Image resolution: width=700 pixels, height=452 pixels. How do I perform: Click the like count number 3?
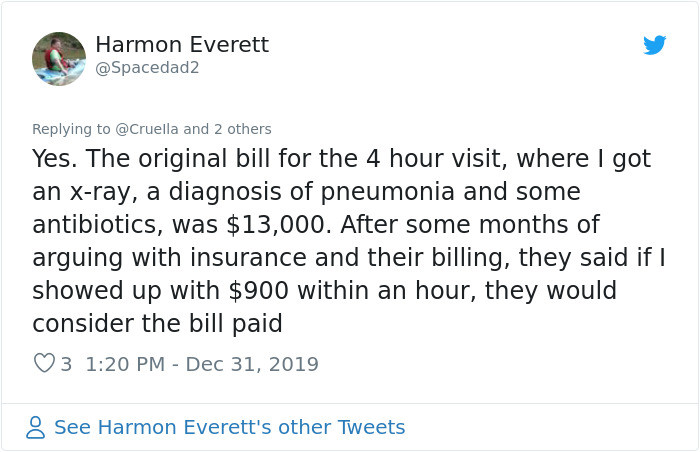click(66, 364)
